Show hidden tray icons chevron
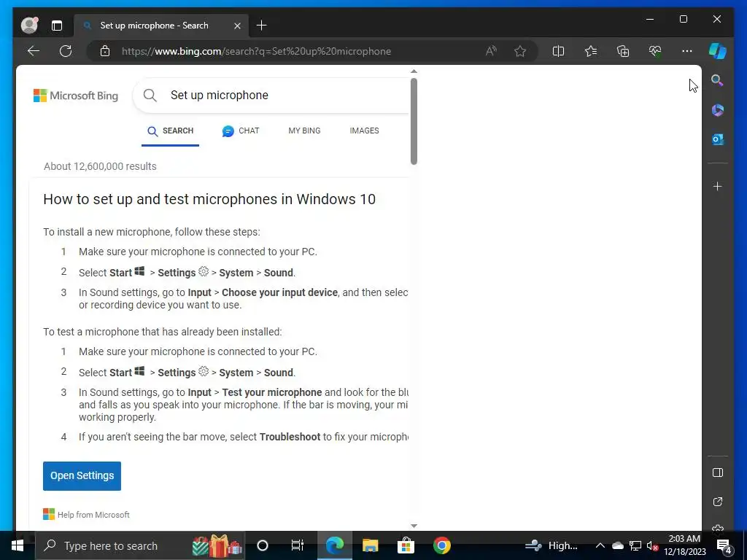 tap(600, 545)
